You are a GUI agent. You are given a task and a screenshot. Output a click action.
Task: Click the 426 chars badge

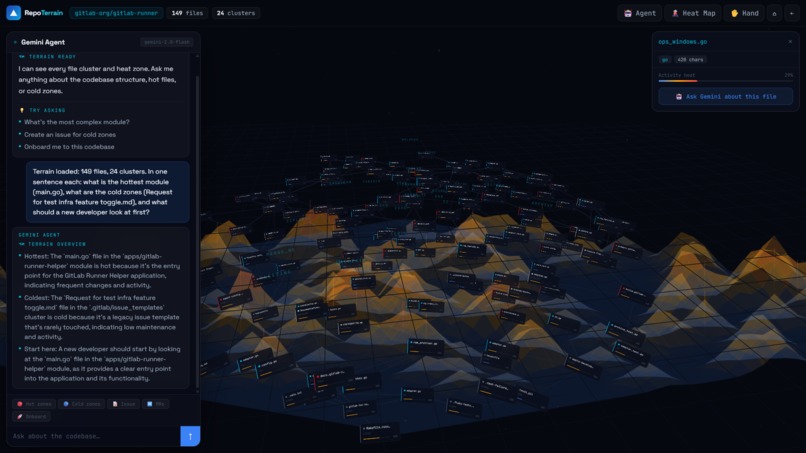point(690,60)
